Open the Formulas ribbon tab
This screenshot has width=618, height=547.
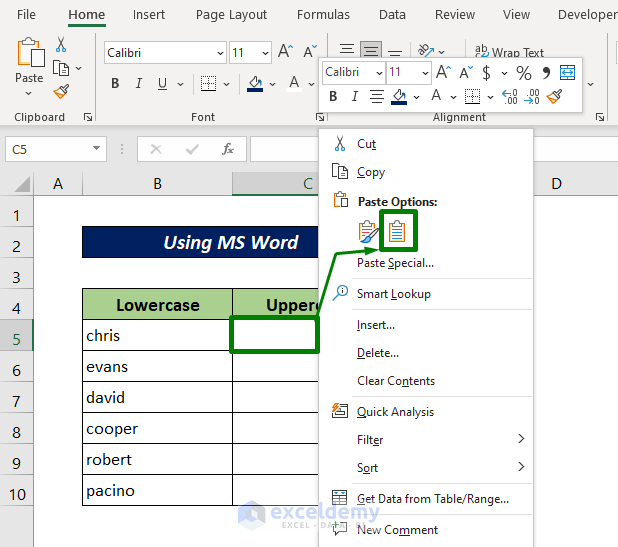(x=323, y=15)
